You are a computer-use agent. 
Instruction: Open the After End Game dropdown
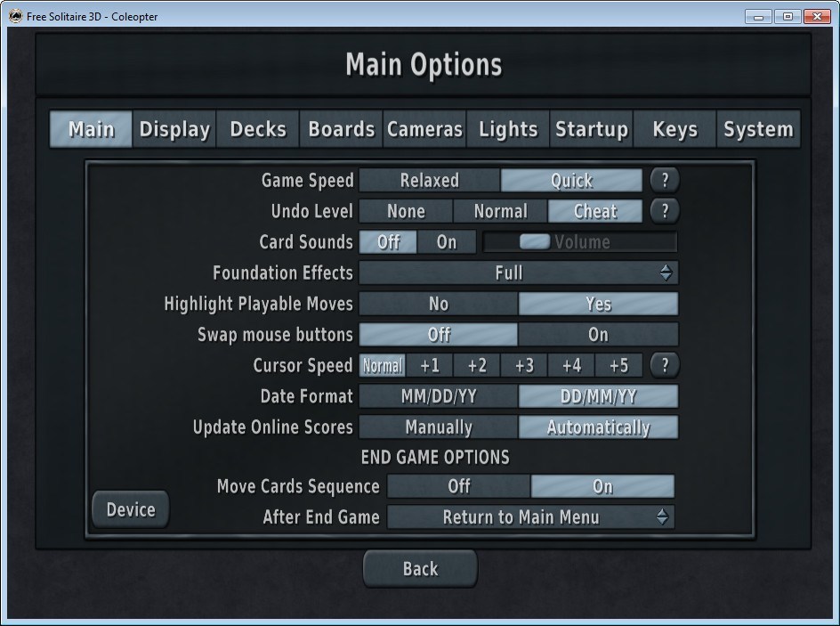tap(530, 517)
